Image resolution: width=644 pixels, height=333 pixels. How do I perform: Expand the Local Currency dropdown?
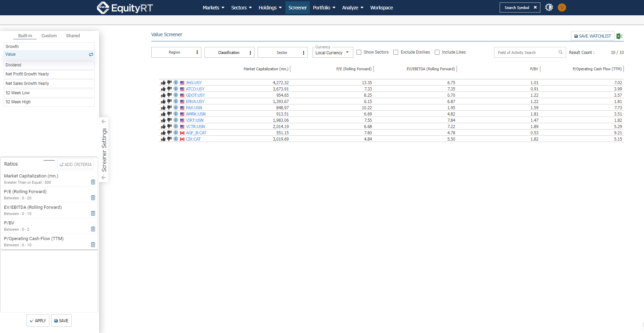(332, 53)
